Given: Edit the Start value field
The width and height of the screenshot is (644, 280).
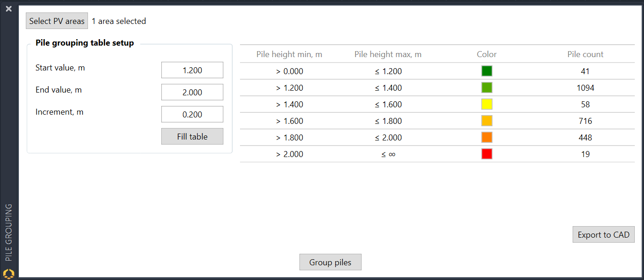Looking at the screenshot, I should (192, 70).
